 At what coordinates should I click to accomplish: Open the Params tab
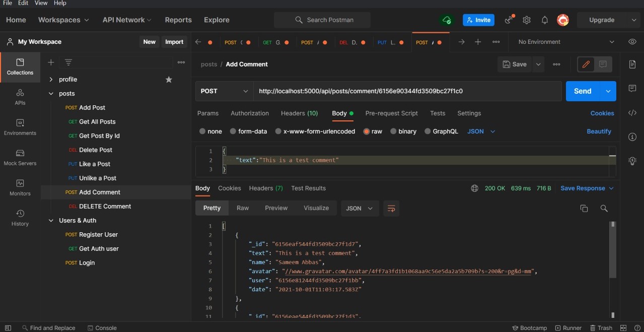pyautogui.click(x=208, y=113)
